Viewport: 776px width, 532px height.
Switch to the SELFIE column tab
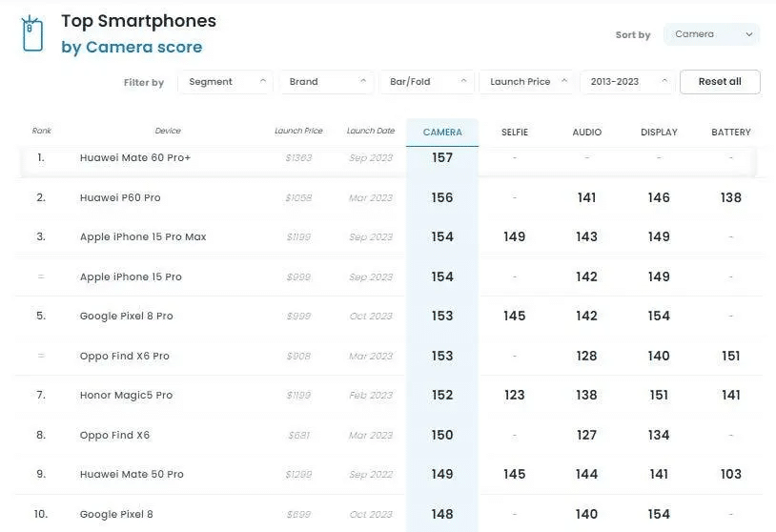point(515,133)
